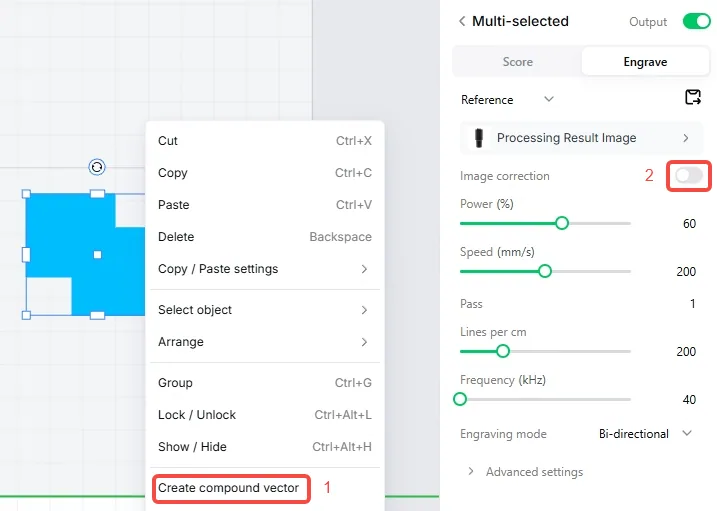Click the back arrow beside Multi-selected
Viewport: 717px width, 511px height.
point(462,21)
